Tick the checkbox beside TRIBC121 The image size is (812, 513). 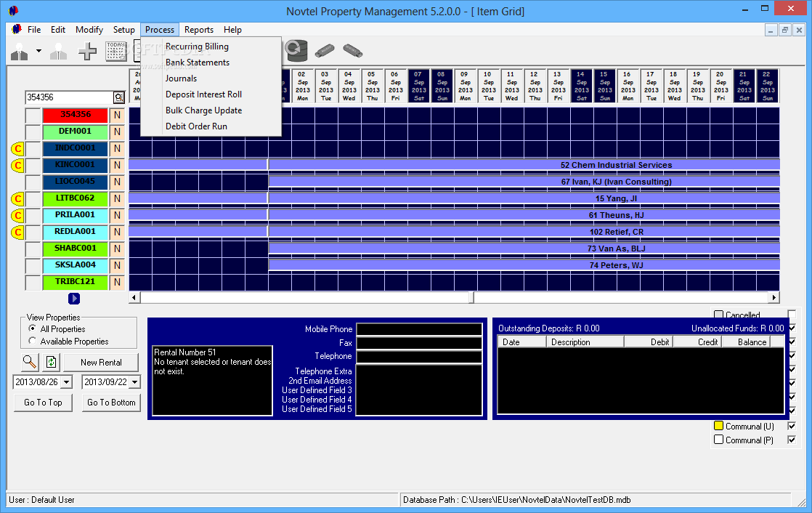click(x=33, y=282)
